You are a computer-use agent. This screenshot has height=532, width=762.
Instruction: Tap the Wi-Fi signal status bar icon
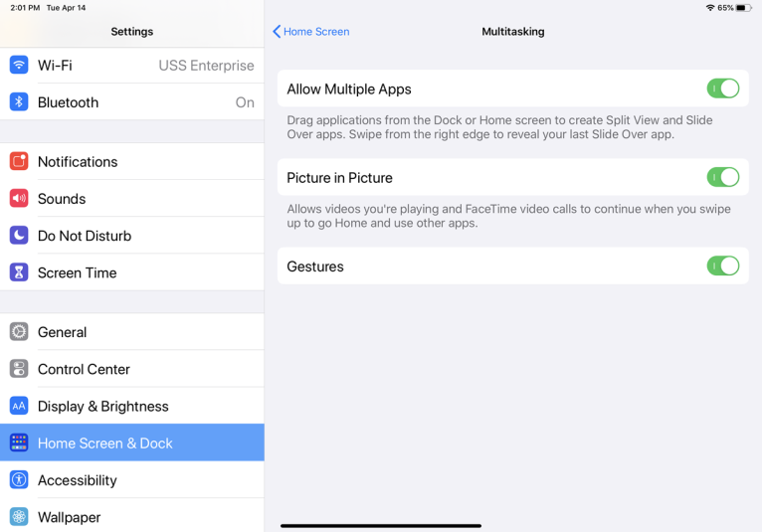pyautogui.click(x=710, y=8)
